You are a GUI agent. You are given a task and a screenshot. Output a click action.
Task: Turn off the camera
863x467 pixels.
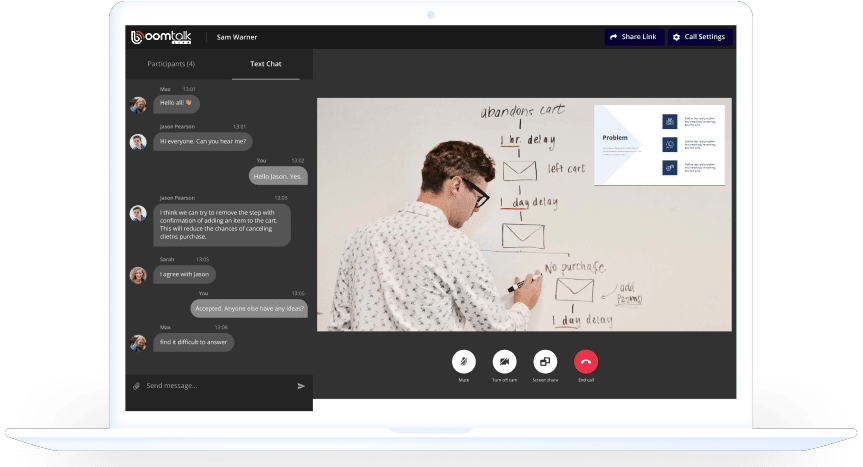[504, 361]
